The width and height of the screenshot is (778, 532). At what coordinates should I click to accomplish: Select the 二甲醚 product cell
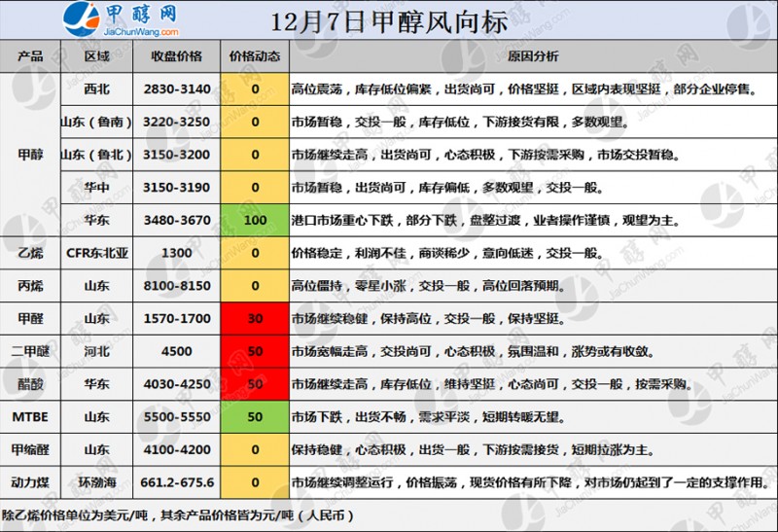[30, 351]
